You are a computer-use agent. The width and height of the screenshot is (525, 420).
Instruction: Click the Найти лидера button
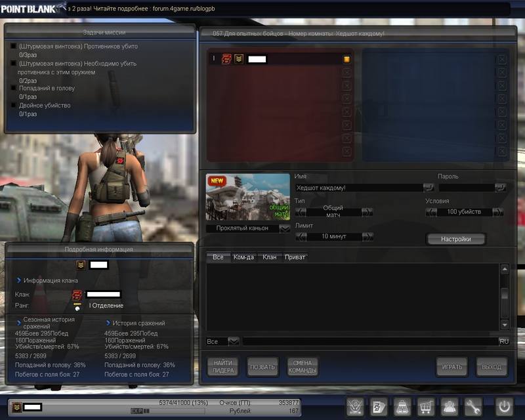[x=223, y=366]
